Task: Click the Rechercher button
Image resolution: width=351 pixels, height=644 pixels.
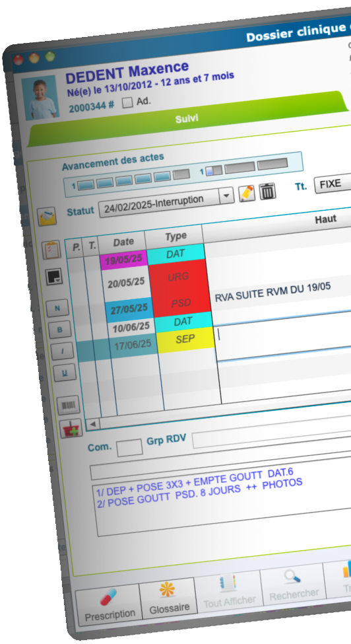Action: tap(294, 585)
